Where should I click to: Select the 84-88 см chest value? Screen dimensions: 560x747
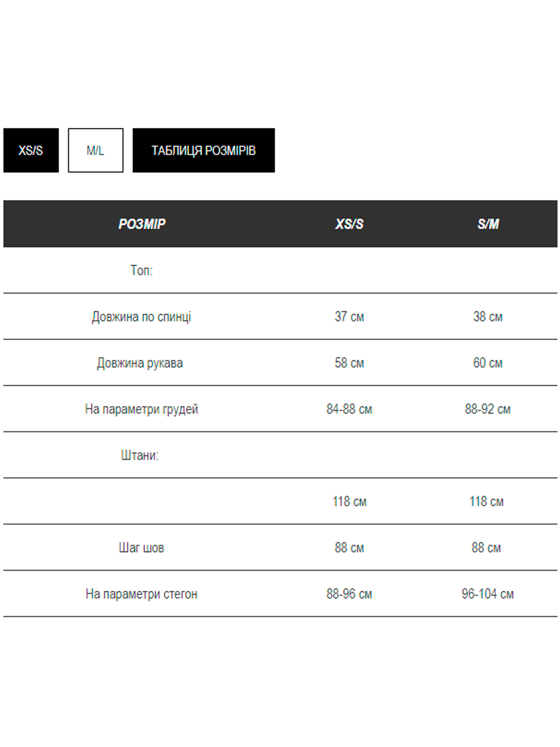pos(349,409)
